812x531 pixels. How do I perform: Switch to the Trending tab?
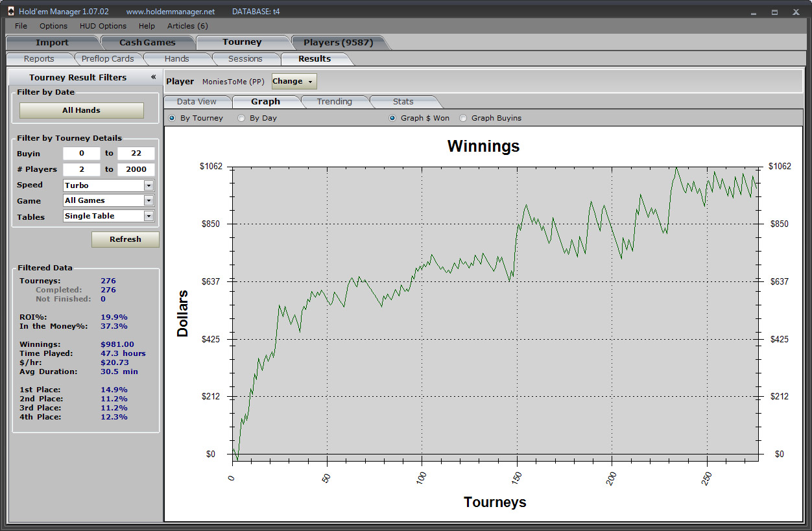334,102
